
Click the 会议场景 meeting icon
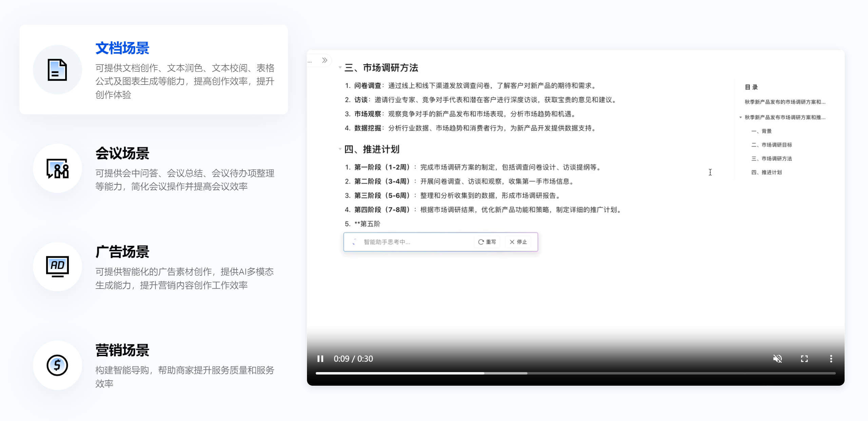(x=57, y=169)
